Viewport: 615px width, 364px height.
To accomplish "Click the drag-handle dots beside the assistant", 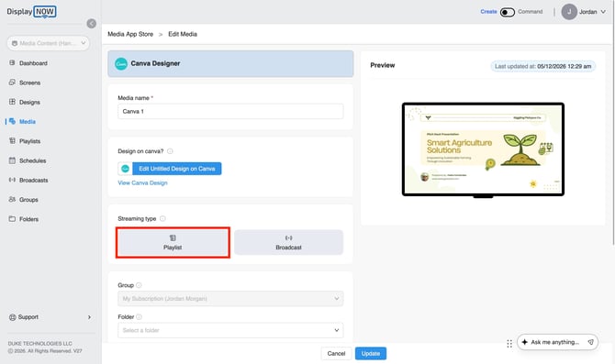I will point(509,344).
